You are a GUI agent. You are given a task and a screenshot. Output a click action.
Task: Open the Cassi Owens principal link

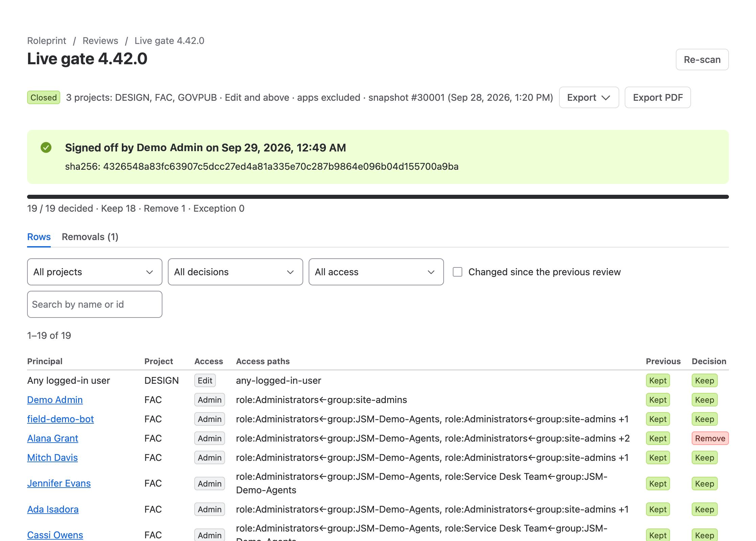point(55,535)
